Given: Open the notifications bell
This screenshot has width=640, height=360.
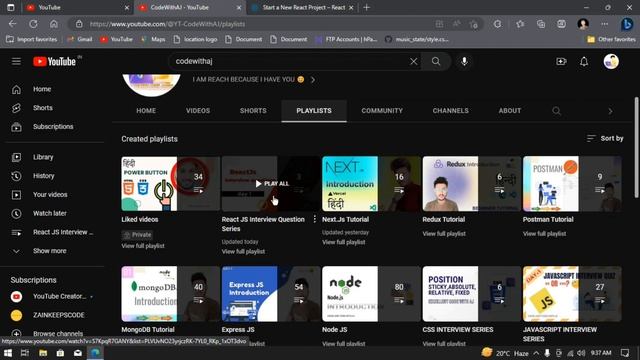Looking at the screenshot, I should 584,62.
